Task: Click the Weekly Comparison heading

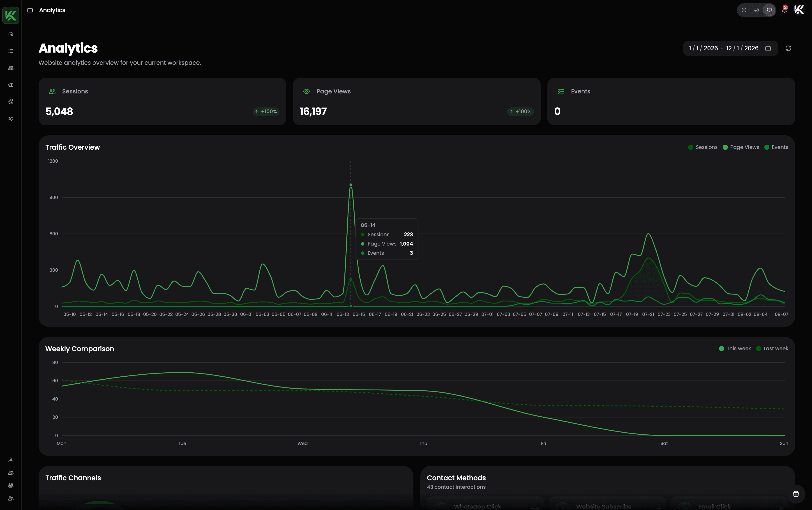Action: (x=80, y=349)
